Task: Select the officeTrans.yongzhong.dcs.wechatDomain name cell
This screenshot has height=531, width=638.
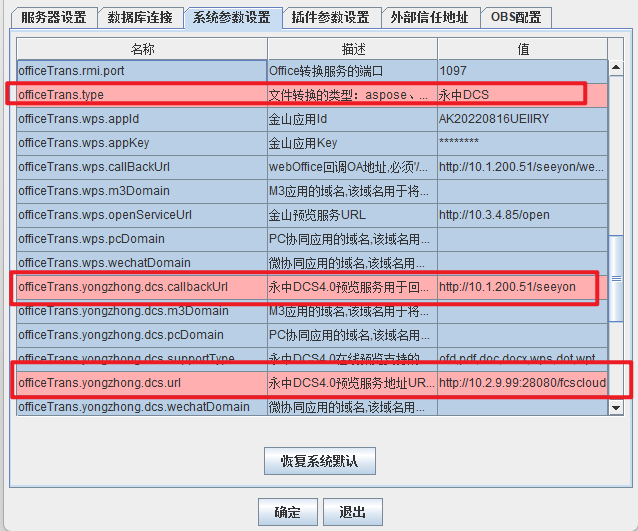Action: pyautogui.click(x=142, y=407)
